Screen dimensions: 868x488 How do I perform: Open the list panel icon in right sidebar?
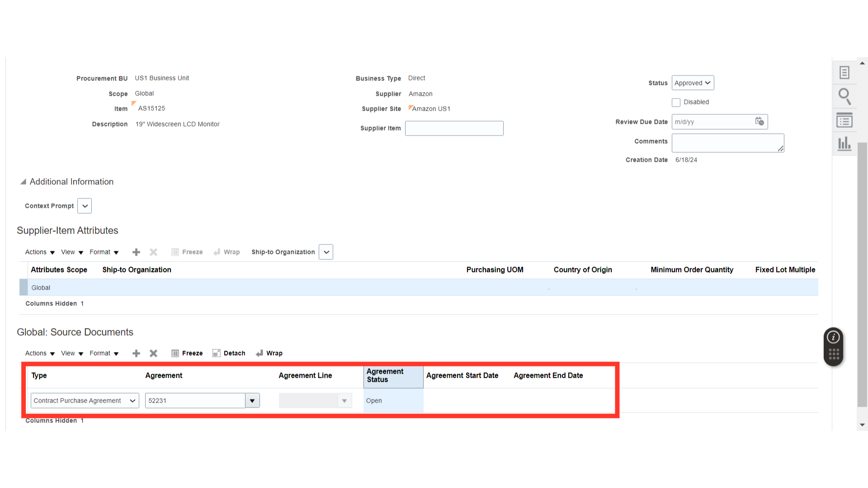[x=844, y=121]
